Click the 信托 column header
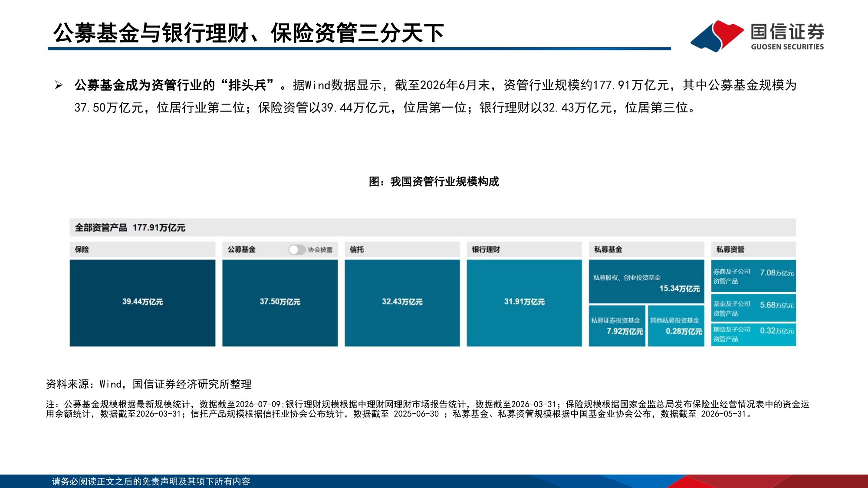 click(402, 249)
